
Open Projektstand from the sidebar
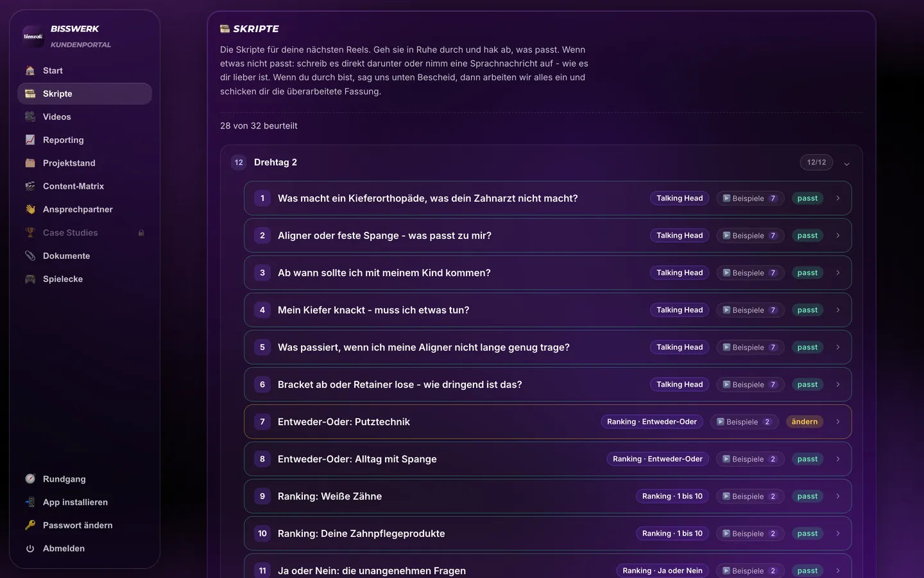(85, 163)
